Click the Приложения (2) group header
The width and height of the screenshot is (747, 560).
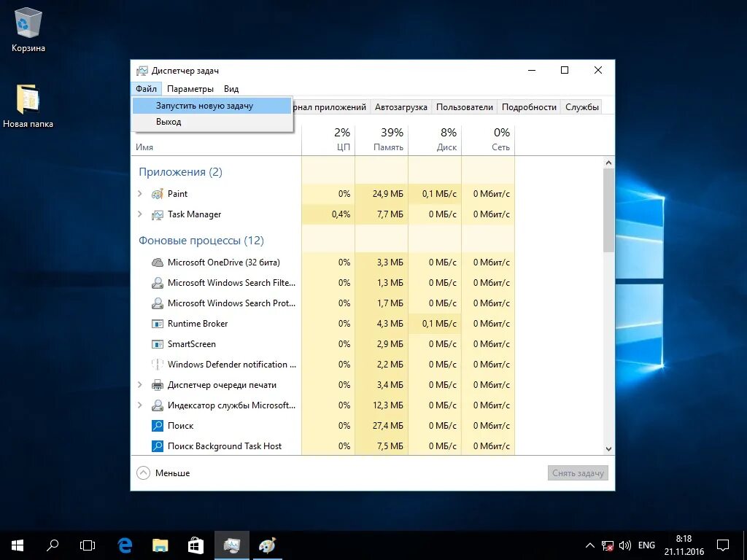point(181,172)
